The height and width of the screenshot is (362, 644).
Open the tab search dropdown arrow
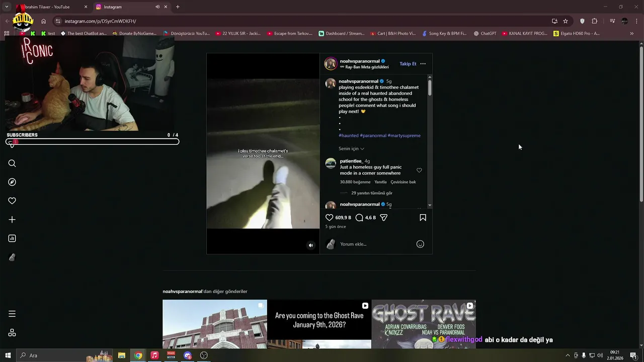pyautogui.click(x=7, y=7)
